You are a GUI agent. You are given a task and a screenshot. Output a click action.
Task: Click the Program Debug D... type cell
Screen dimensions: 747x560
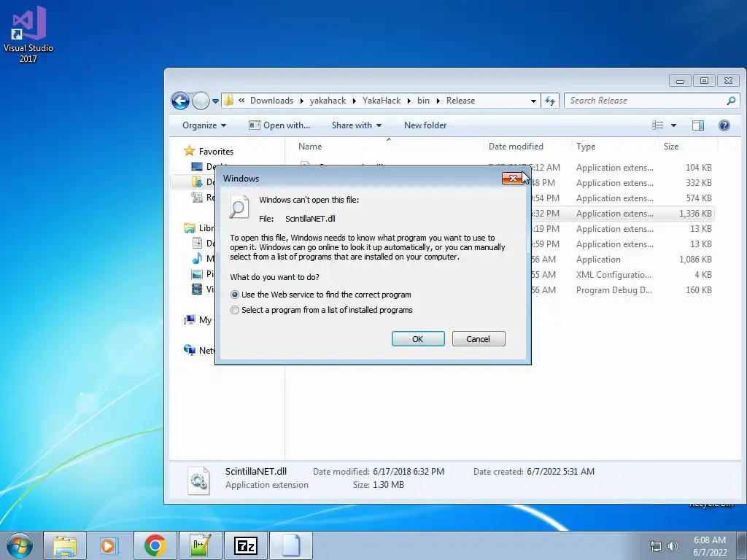coord(614,290)
